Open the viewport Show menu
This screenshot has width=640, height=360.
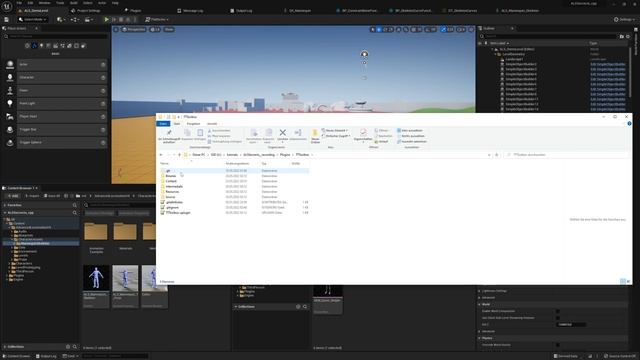click(x=169, y=29)
